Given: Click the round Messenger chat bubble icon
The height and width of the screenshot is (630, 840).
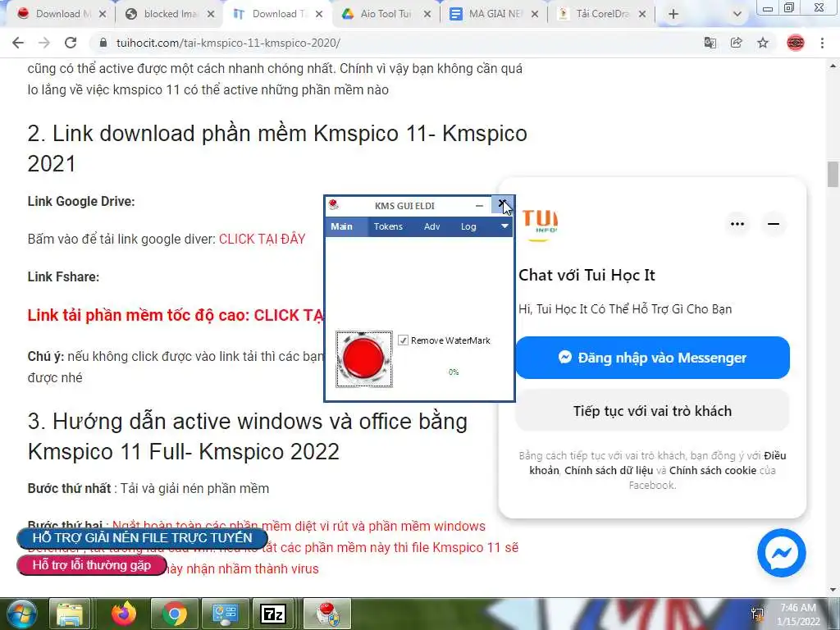Looking at the screenshot, I should coord(782,553).
